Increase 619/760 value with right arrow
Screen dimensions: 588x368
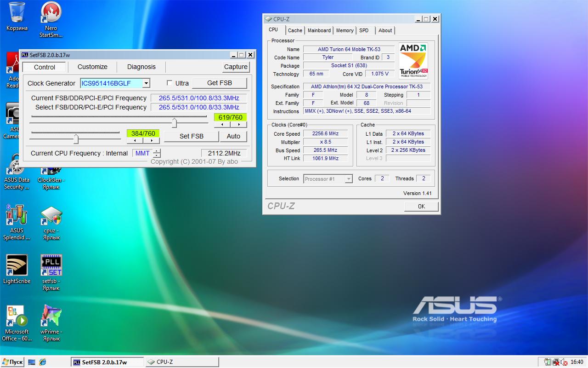point(239,125)
